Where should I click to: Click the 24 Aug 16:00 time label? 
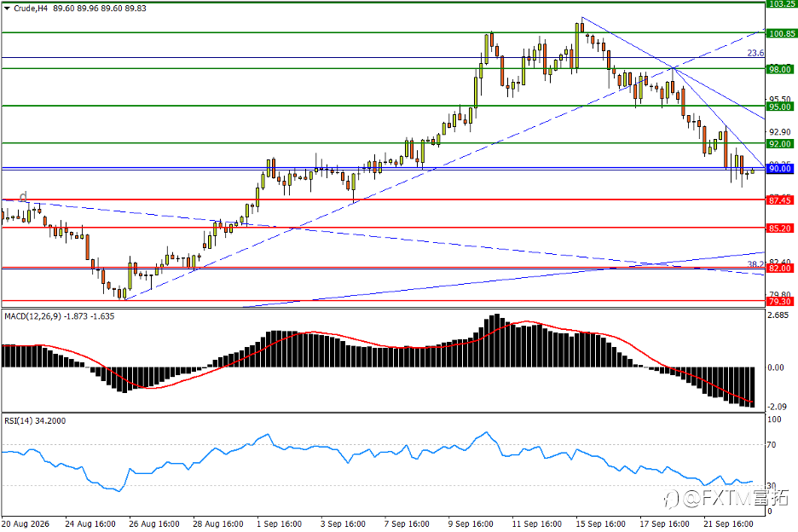(90, 523)
